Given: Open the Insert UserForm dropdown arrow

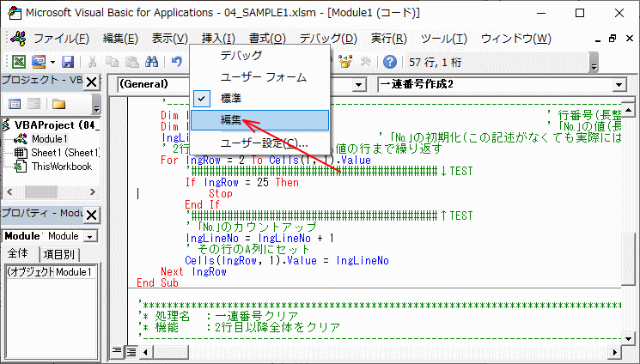Looking at the screenshot, I should point(52,63).
